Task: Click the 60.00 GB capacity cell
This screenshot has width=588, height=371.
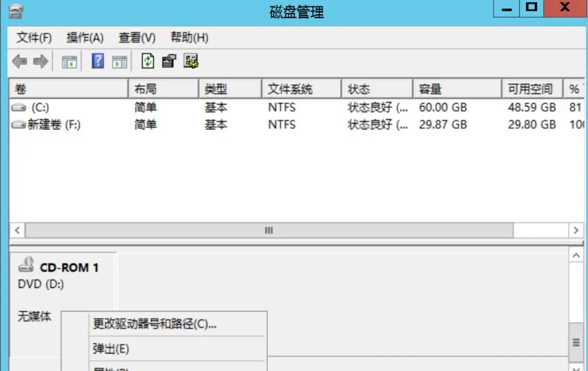Action: [443, 108]
